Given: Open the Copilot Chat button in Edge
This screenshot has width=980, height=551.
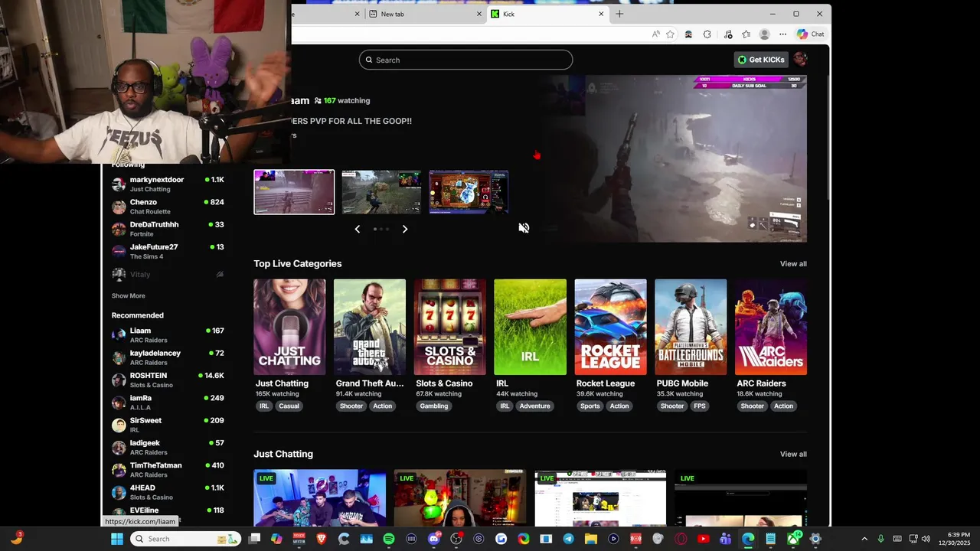Looking at the screenshot, I should coord(810,34).
